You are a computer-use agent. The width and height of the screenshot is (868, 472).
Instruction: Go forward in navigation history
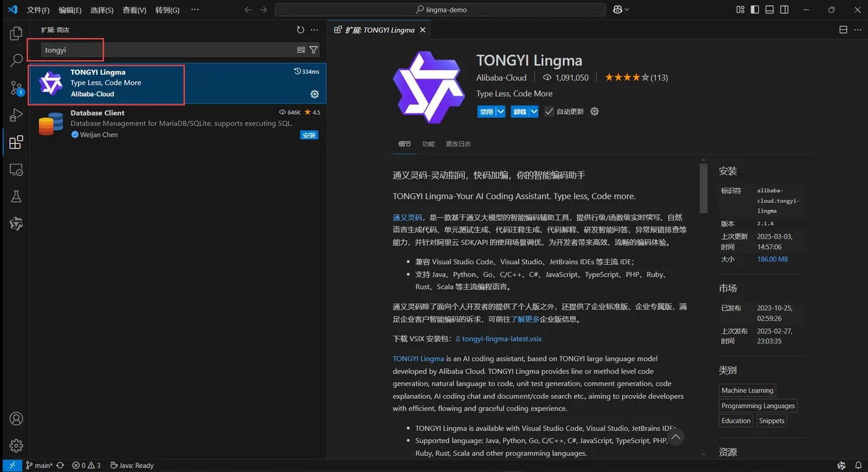click(x=263, y=10)
